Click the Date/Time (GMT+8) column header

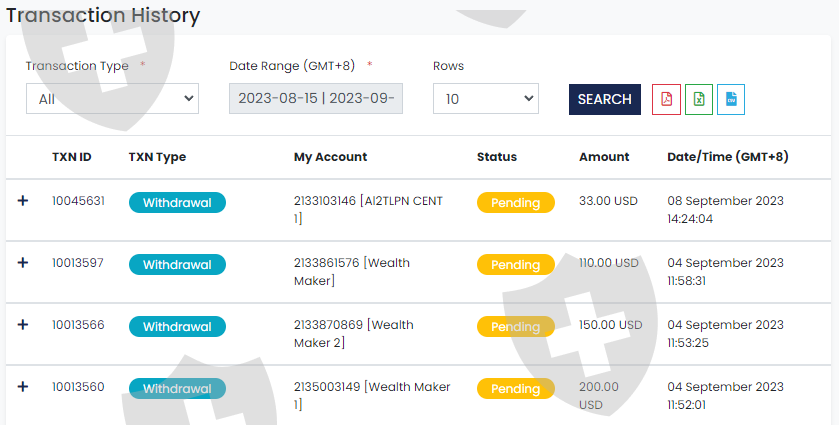click(x=727, y=157)
